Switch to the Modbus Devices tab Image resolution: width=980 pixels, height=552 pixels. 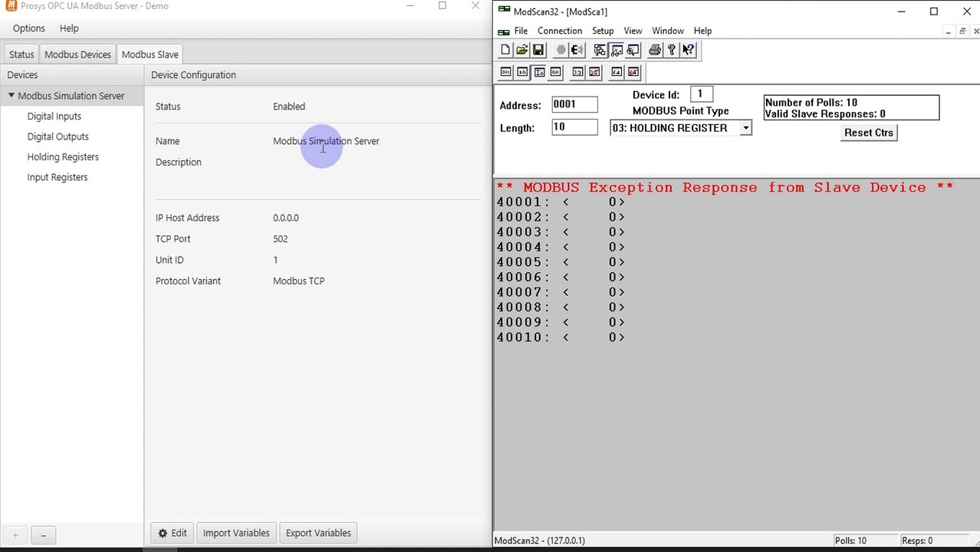(x=77, y=54)
